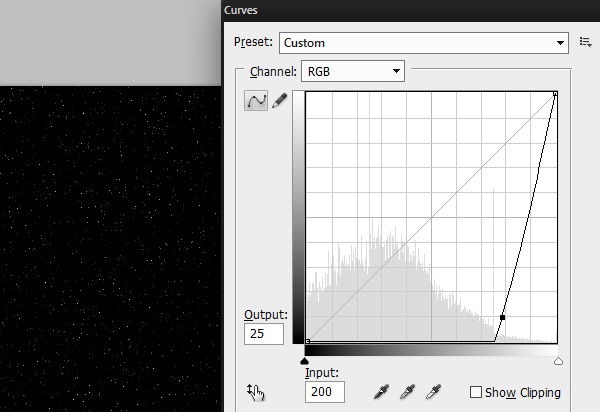600x412 pixels.
Task: Select the edit-points curve tool
Action: pos(256,101)
